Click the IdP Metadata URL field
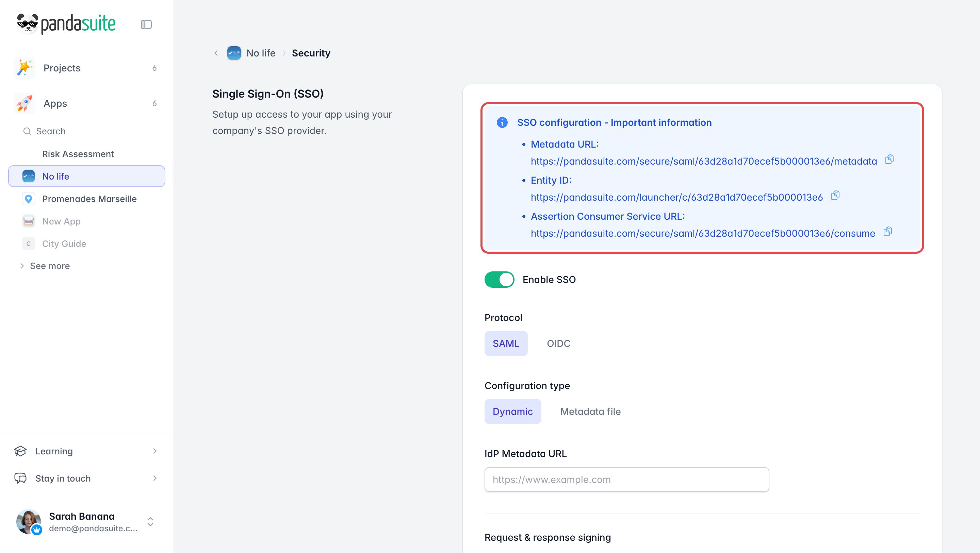Image resolution: width=980 pixels, height=553 pixels. click(x=626, y=480)
